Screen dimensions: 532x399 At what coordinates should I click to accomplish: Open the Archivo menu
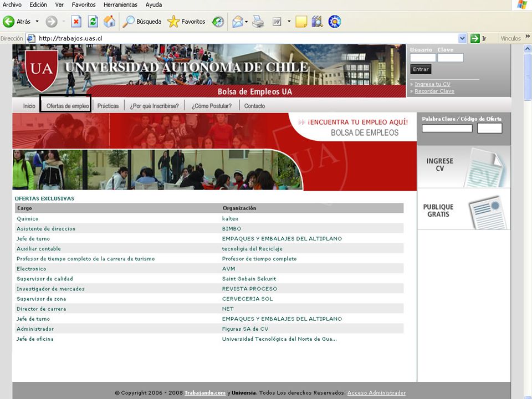[x=12, y=5]
